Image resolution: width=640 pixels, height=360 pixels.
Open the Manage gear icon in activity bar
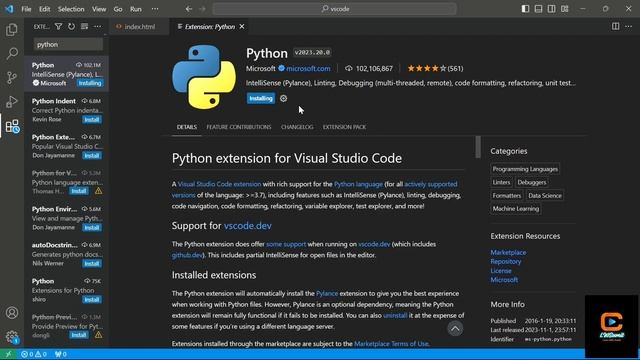[12, 337]
